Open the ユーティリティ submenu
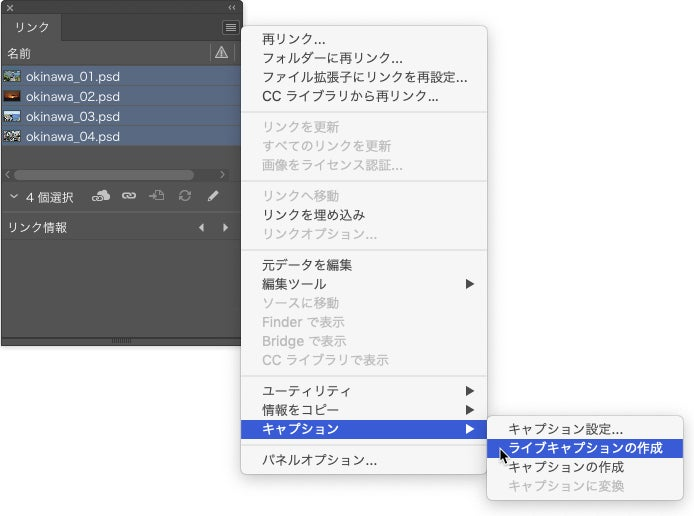The image size is (694, 516). 364,391
